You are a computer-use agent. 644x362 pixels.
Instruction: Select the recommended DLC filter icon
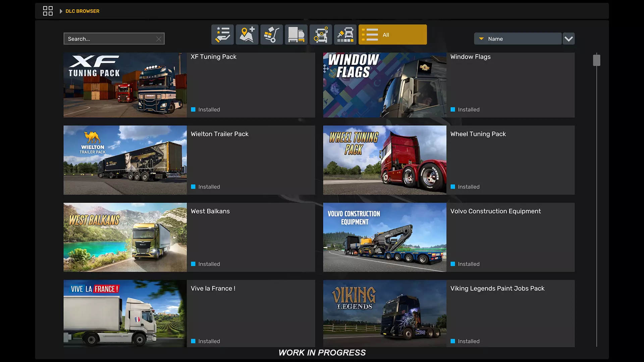coord(222,35)
